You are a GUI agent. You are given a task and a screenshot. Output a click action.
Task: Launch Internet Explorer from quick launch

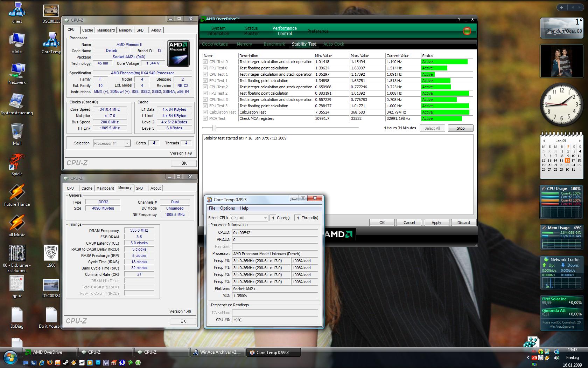42,363
